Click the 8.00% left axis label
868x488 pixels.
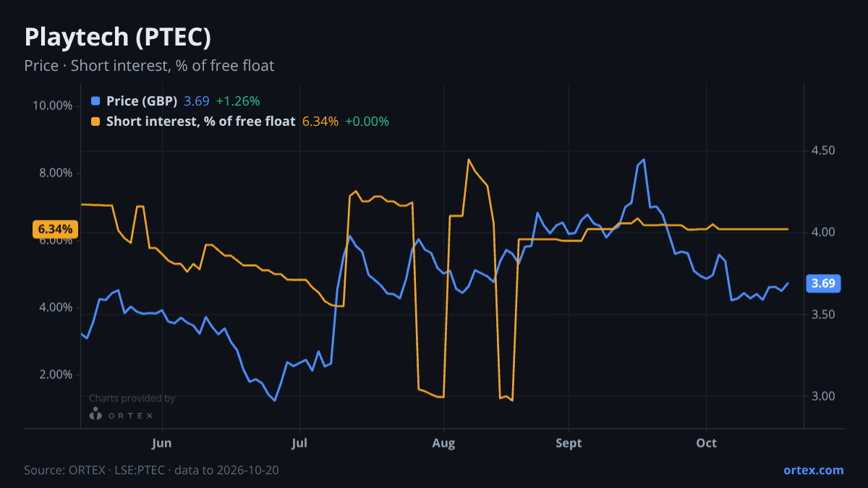(56, 173)
